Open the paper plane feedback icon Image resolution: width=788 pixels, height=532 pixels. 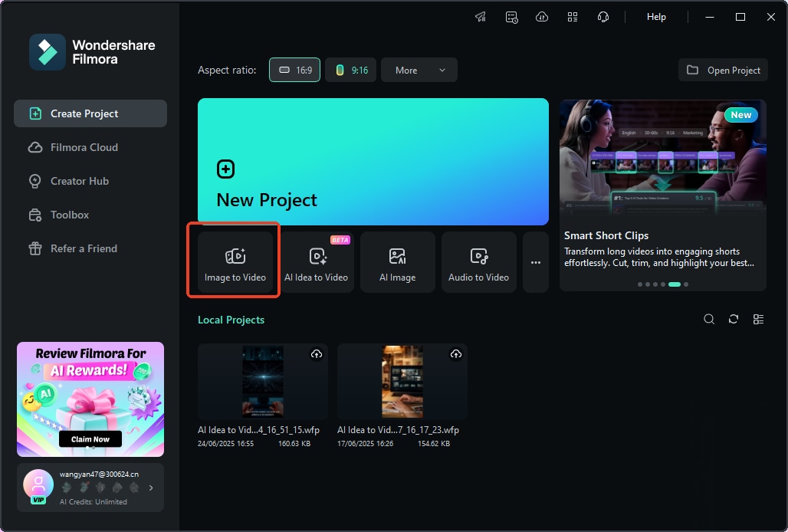[481, 17]
